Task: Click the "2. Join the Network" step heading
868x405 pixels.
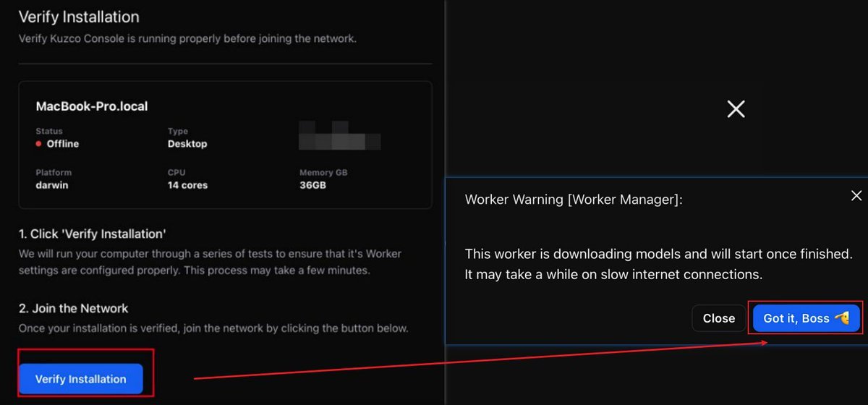Action: click(74, 308)
